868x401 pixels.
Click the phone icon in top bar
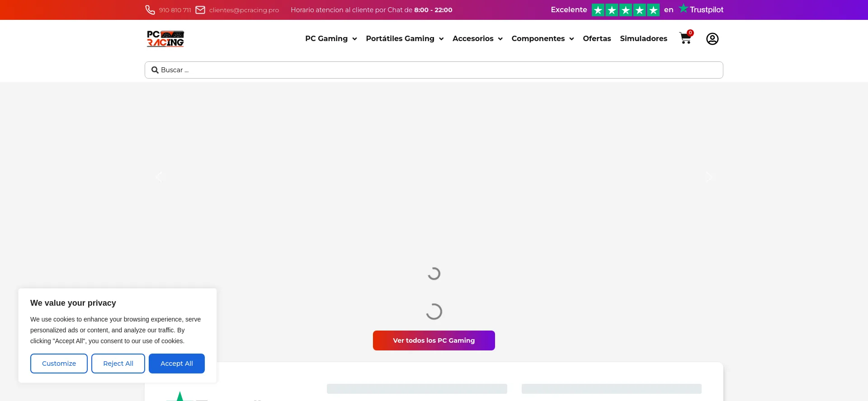point(150,10)
